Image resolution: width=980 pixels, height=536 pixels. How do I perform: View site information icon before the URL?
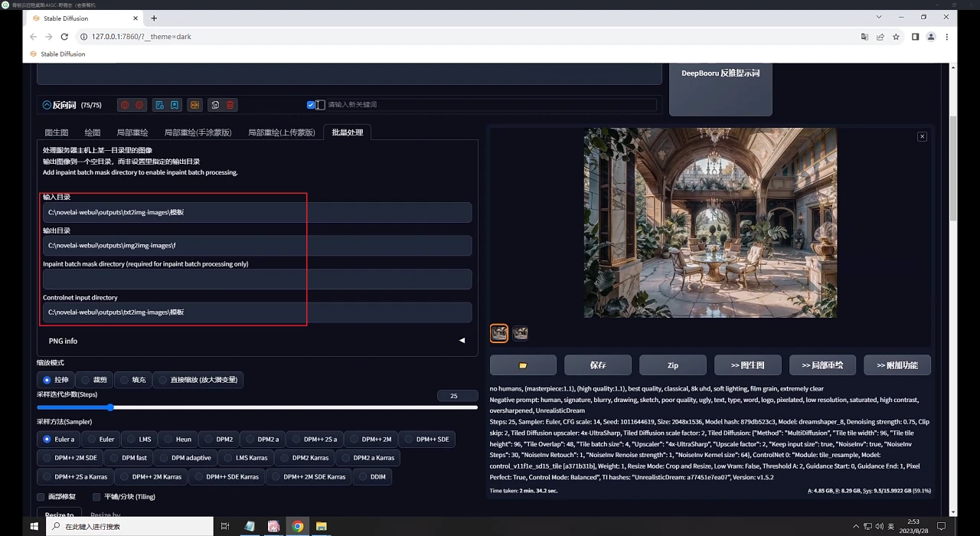[x=83, y=37]
